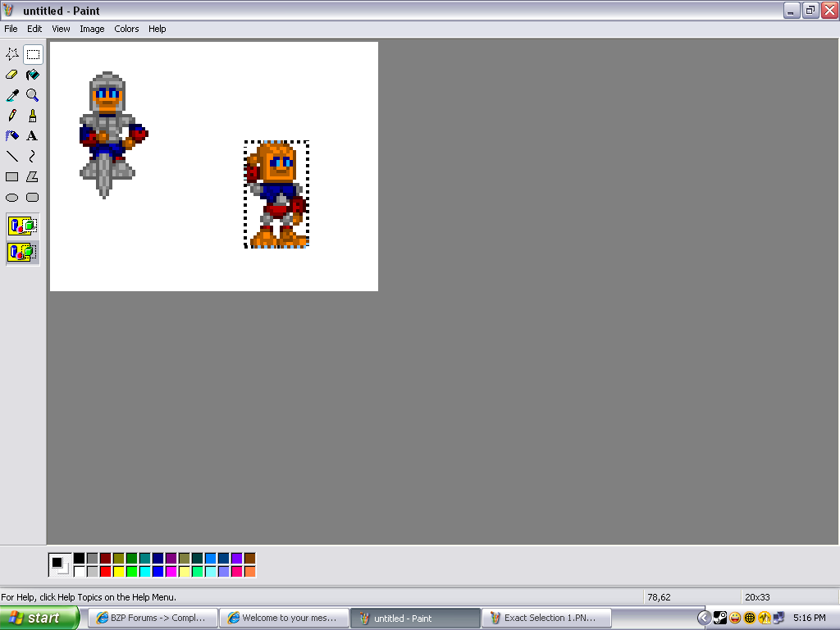Pick the Rectangle shape tool
840x630 pixels.
click(11, 177)
